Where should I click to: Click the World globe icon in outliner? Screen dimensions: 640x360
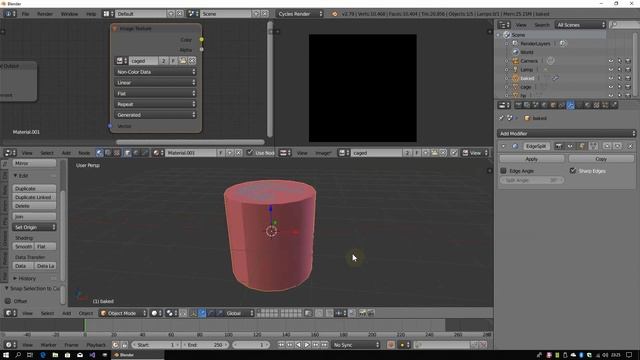tap(516, 52)
